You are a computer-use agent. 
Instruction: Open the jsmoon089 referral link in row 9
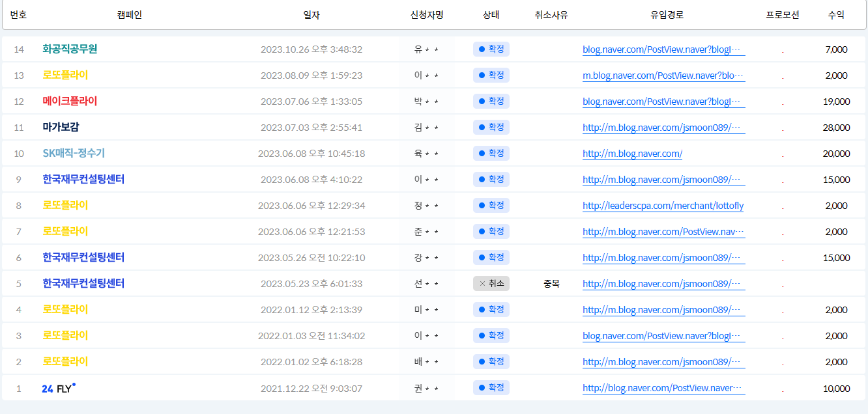point(663,180)
